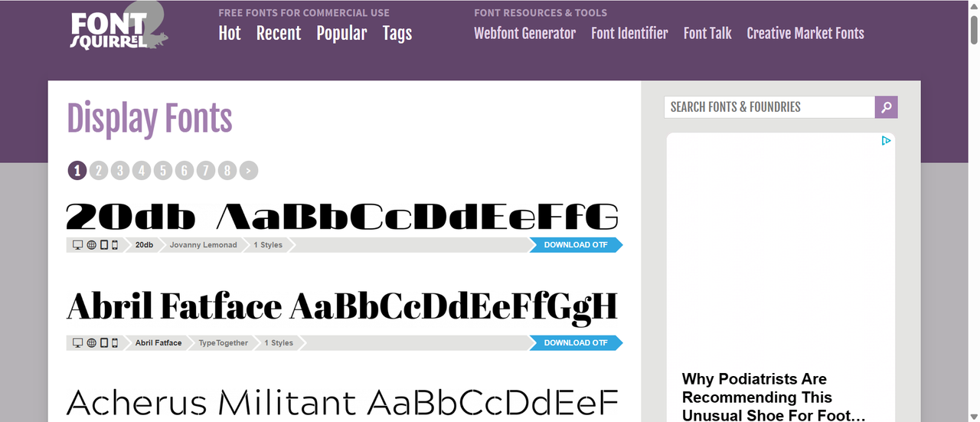This screenshot has height=422, width=980.
Task: Open the Font Identifier tool
Action: coord(629,33)
